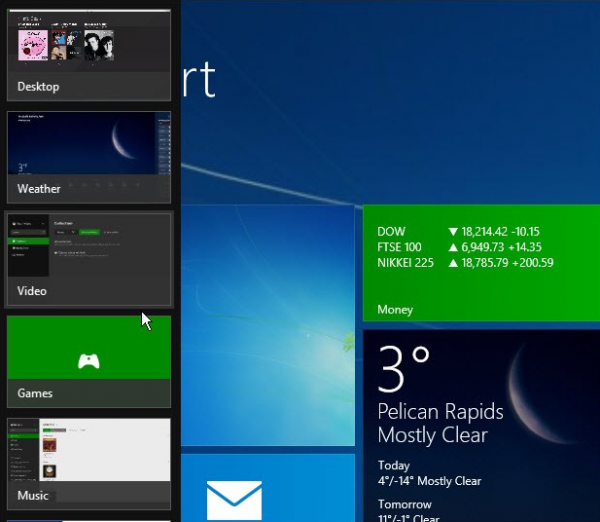This screenshot has width=600, height=522.
Task: Click the NIKKEI 225 up-arrow indicator
Action: 452,263
